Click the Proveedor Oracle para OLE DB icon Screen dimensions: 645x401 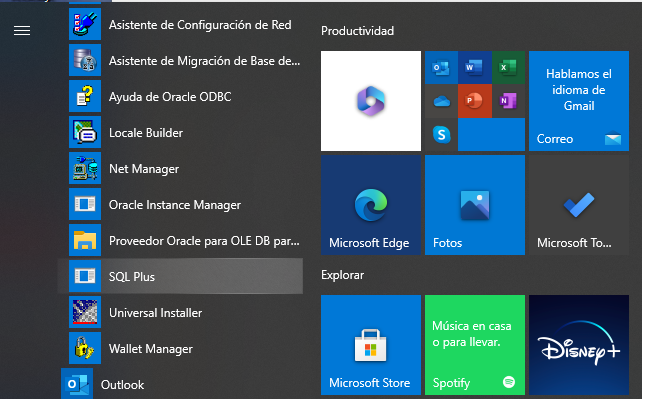85,240
